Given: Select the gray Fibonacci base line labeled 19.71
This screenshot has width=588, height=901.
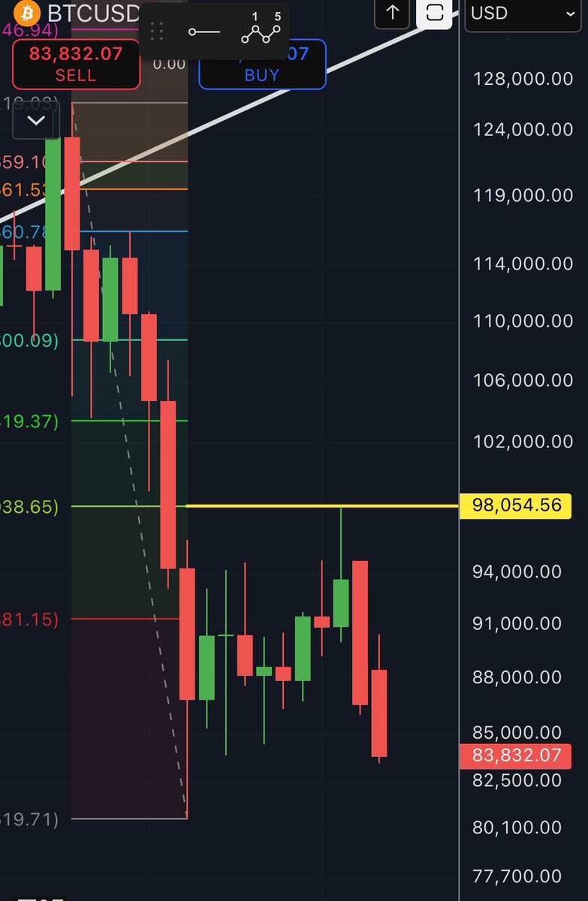Looking at the screenshot, I should [x=128, y=818].
